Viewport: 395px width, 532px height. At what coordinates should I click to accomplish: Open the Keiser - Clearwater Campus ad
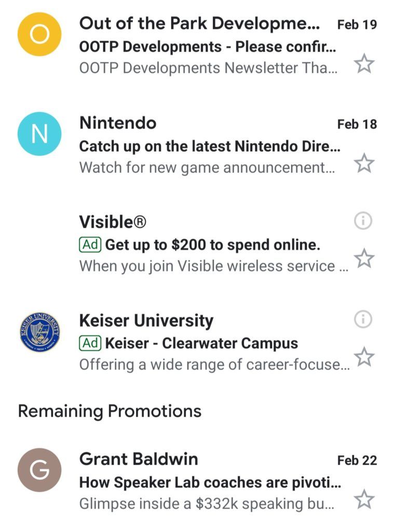(201, 343)
